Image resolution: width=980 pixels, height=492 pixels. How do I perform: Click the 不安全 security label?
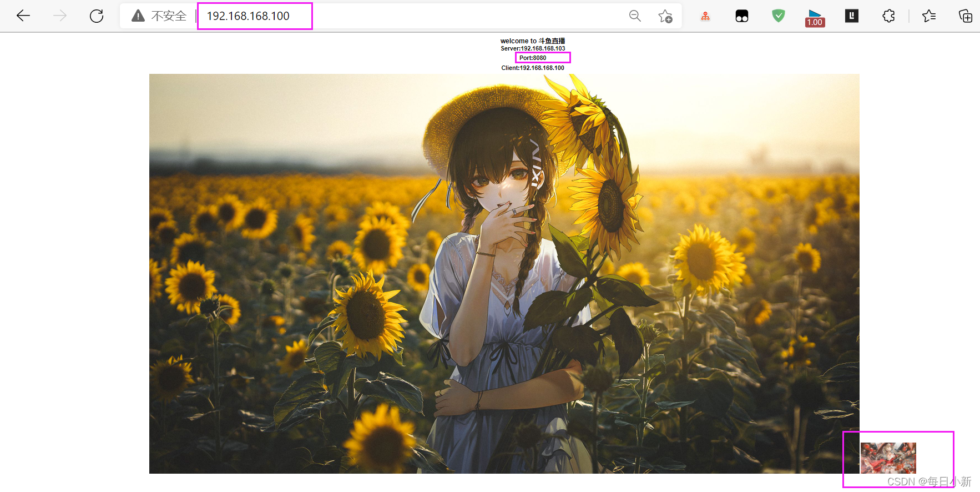(169, 16)
